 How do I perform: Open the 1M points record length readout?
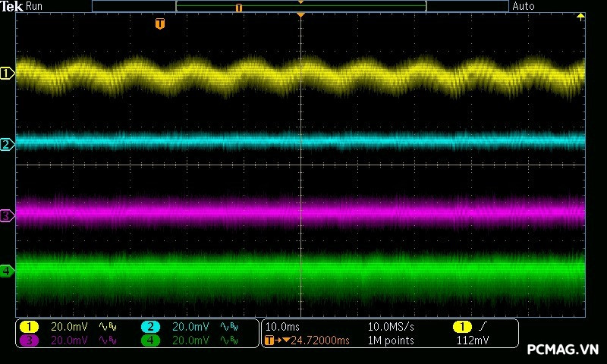click(x=391, y=340)
